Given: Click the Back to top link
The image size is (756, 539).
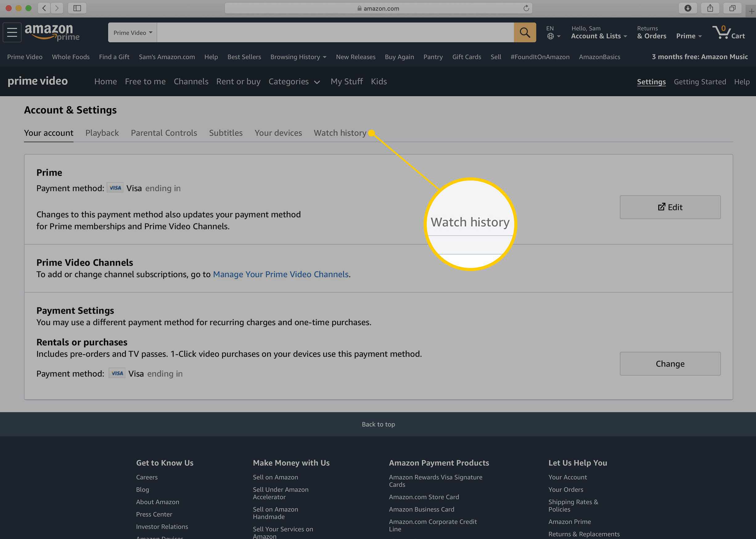Looking at the screenshot, I should (x=378, y=424).
